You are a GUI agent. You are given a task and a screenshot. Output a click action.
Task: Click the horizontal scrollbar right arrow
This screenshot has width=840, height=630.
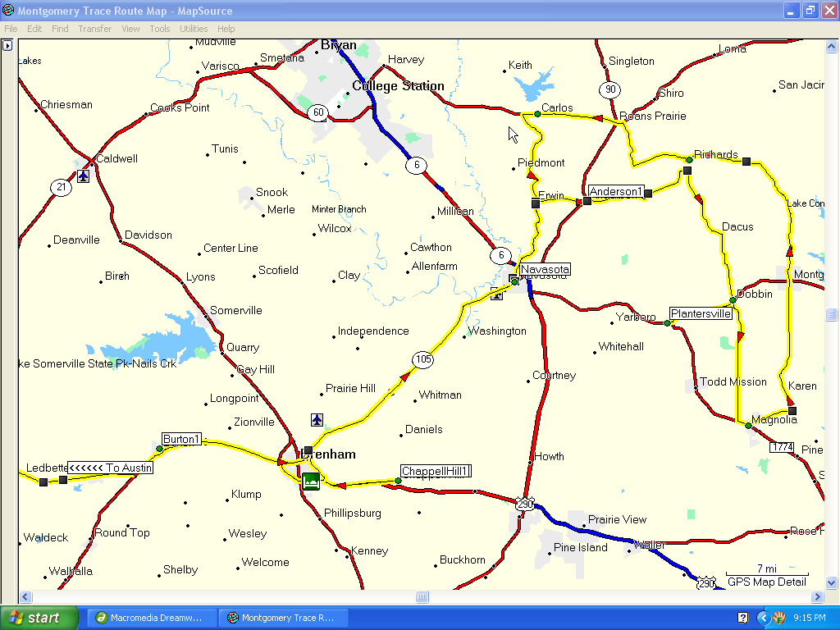pos(818,597)
